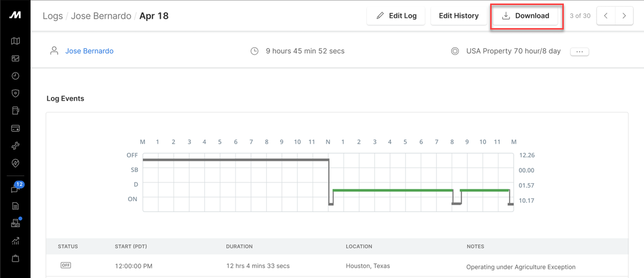This screenshot has height=278, width=644.
Task: Open the growth chart reports icon
Action: [x=16, y=241]
